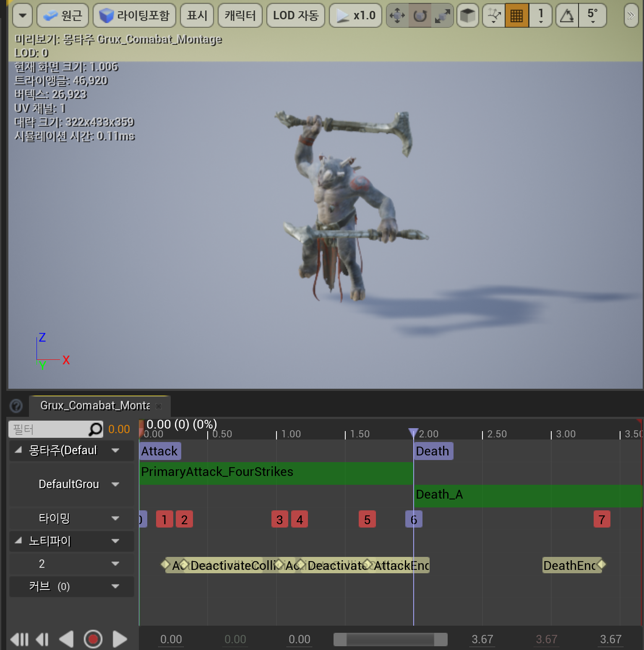Click the 캐릭터 button

240,15
